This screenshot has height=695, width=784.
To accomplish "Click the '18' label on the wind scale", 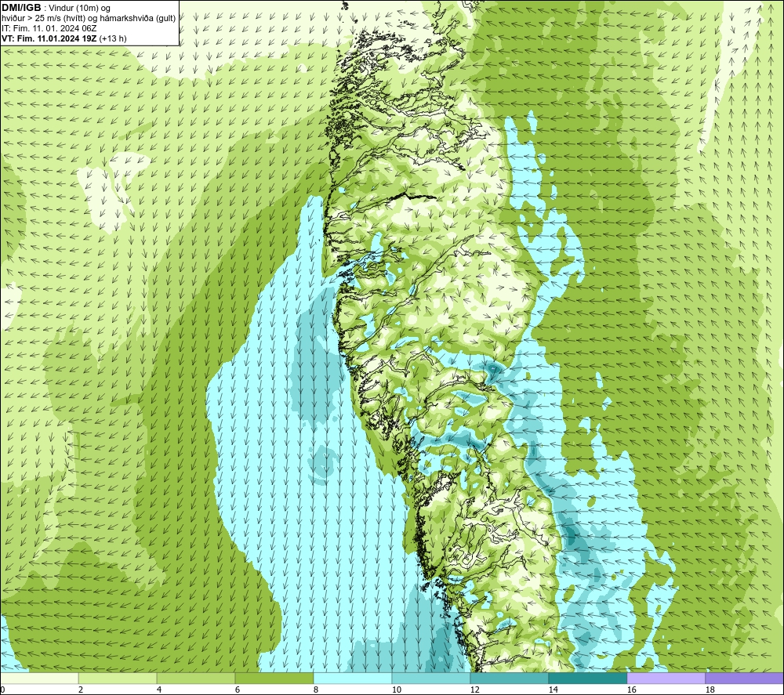I will pos(710,690).
